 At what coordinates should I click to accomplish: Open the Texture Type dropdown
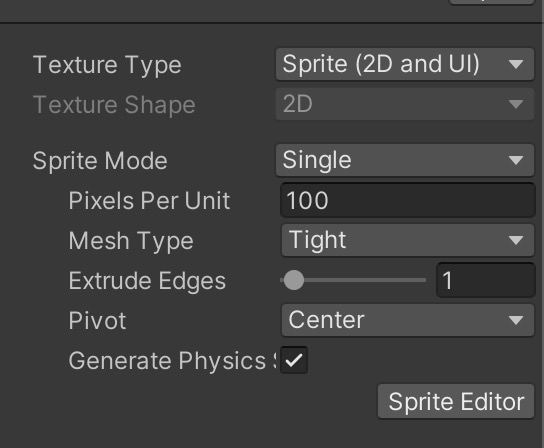click(405, 64)
